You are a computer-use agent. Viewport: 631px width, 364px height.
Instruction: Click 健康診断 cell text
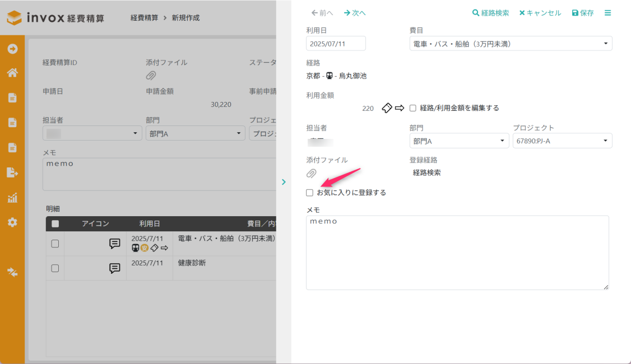[x=192, y=263]
